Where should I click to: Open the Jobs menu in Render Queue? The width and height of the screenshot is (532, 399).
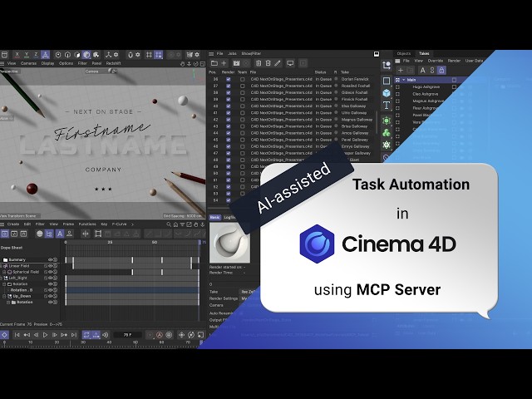pos(233,53)
